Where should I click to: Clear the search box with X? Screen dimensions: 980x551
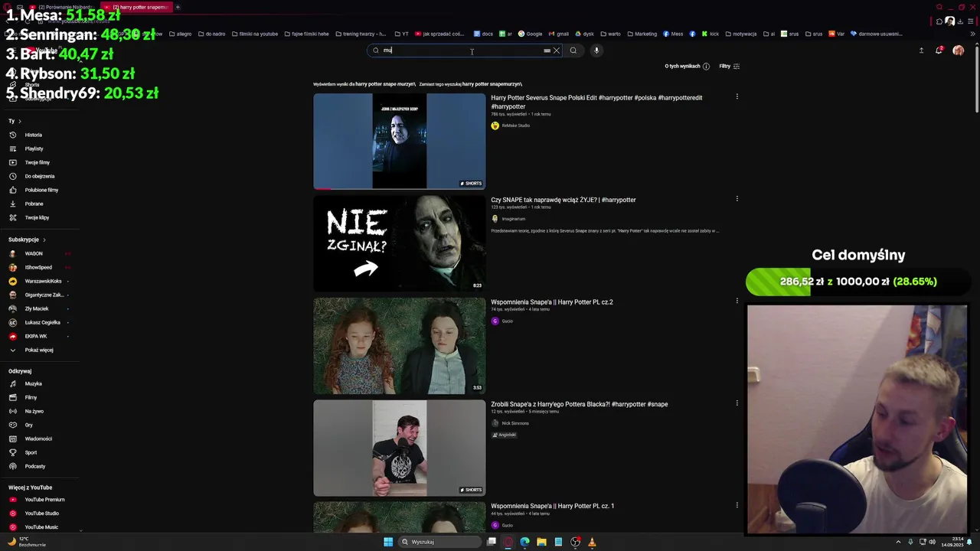557,51
